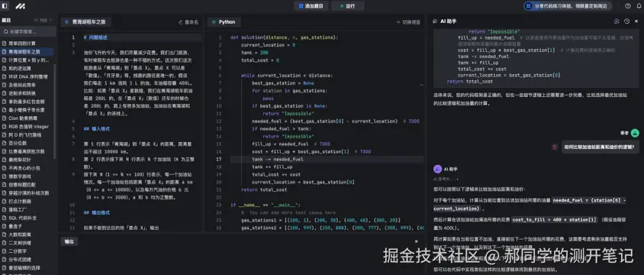Select the 青海湖租车之旅 description tab
This screenshot has width=644, height=275.
[x=85, y=22]
